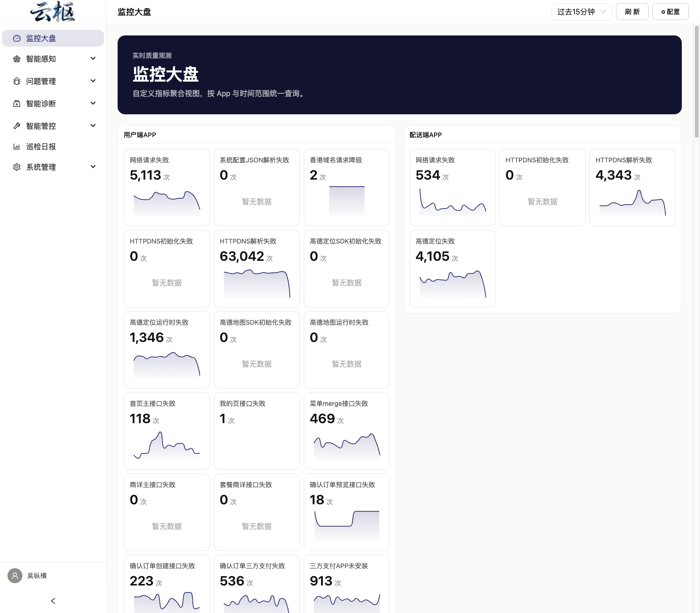Click the 吴纵横 username
The image size is (700, 613).
pyautogui.click(x=37, y=576)
